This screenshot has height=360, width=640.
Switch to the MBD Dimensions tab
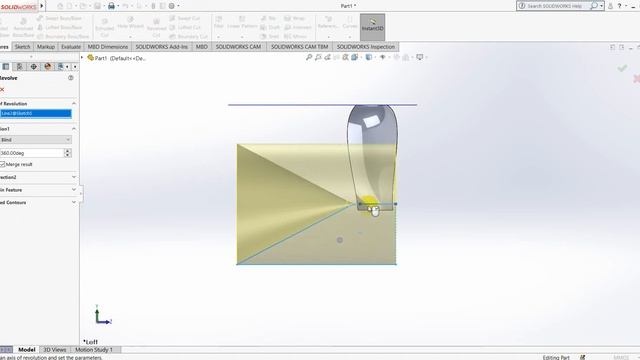[x=108, y=47]
